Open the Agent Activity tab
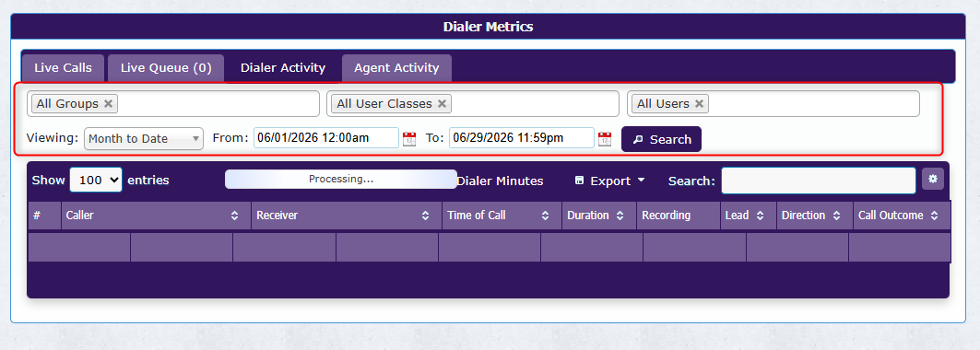 click(396, 68)
